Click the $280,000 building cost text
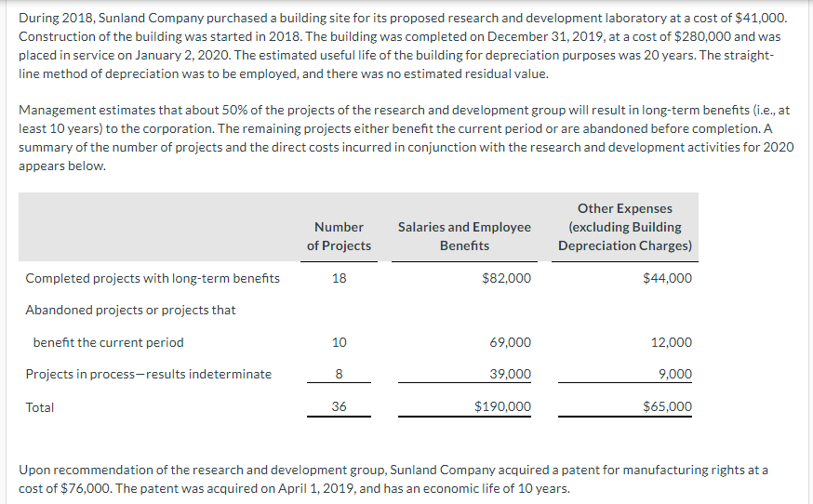Image resolution: width=813 pixels, height=504 pixels. click(x=703, y=37)
